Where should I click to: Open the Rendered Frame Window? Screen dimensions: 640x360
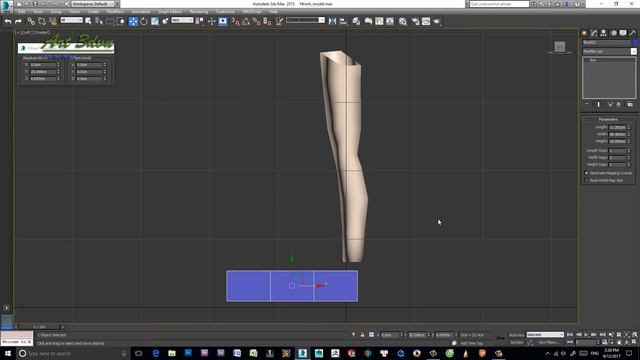(426, 21)
